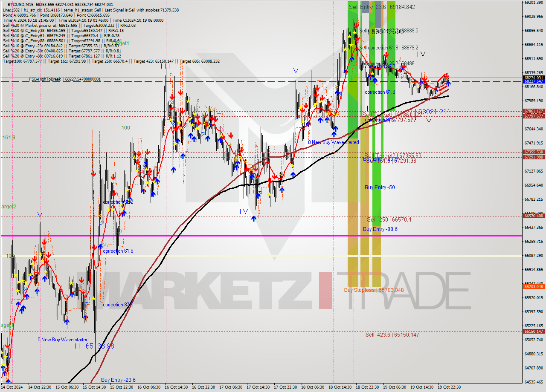Click the 69201.390 price axis label
Viewport: 546px width, 392px height.
[x=534, y=2]
